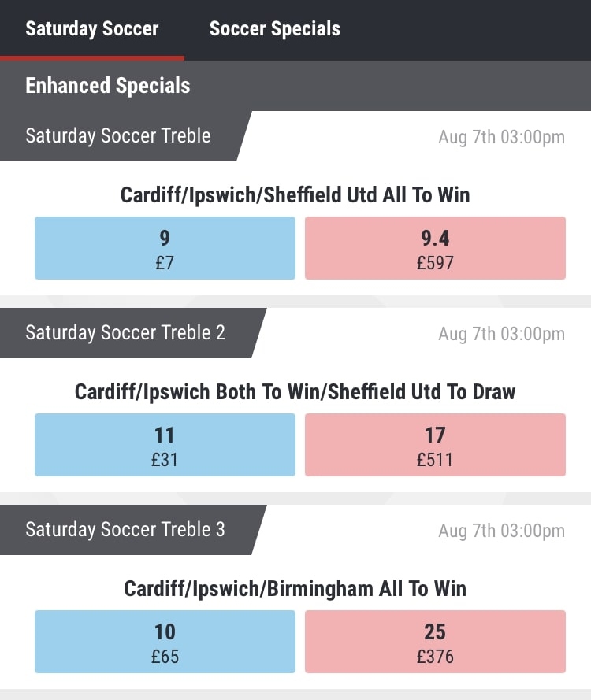This screenshot has height=700, width=591.
Task: Click the £597 available lay amount
Action: (x=435, y=263)
